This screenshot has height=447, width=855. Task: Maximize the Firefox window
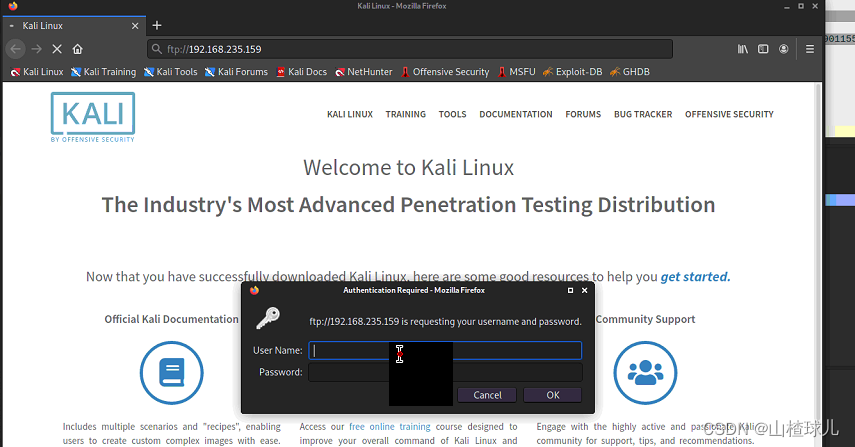pos(801,7)
